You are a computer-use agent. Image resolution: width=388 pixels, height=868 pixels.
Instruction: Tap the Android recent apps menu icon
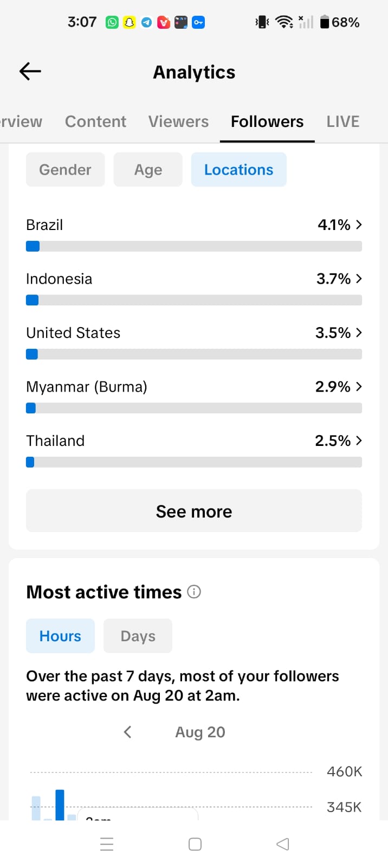[107, 844]
